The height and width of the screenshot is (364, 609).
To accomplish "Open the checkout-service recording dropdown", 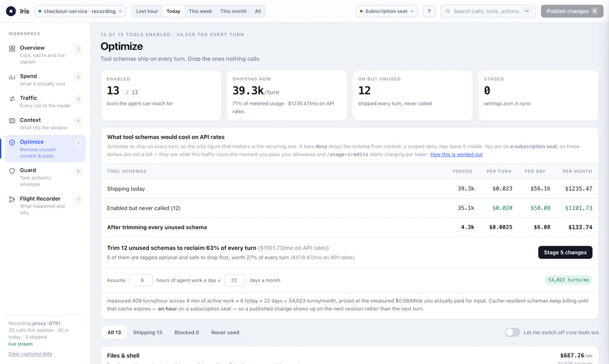I will [80, 11].
